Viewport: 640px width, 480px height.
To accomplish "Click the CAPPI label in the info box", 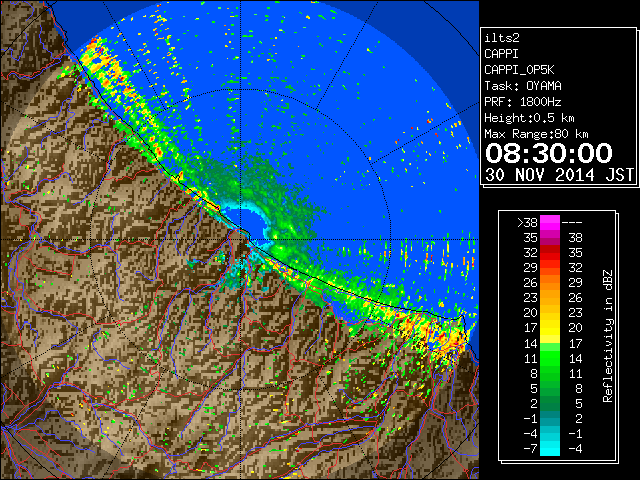I will pos(501,54).
